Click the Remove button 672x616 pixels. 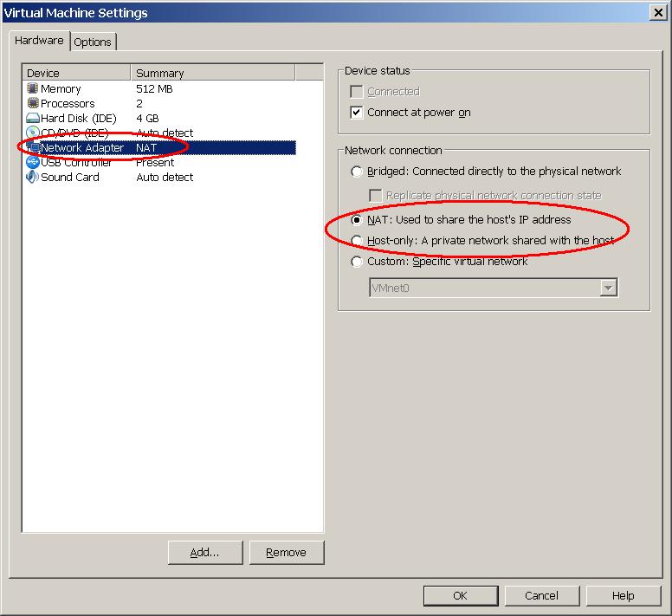tap(286, 552)
